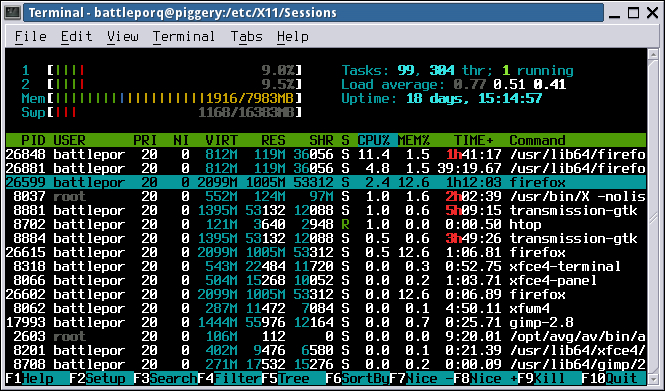Click the Mem usage meter bar
The image size is (665, 391).
click(162, 98)
